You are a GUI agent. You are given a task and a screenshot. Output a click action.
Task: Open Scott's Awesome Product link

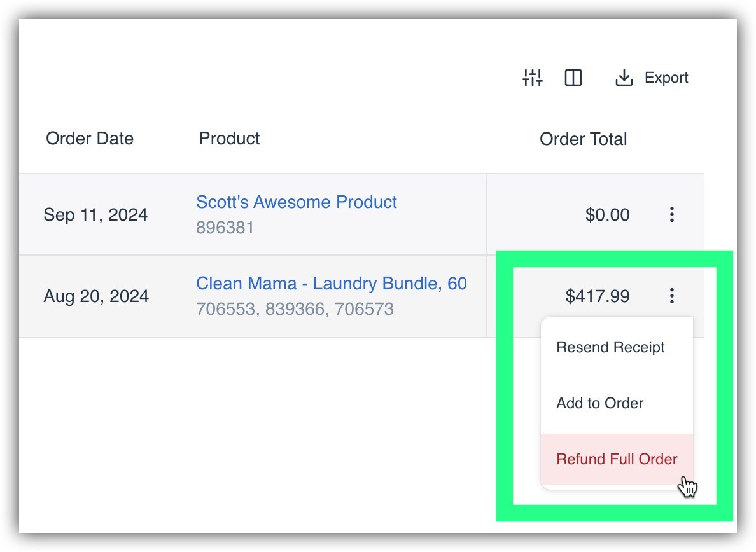click(x=296, y=202)
